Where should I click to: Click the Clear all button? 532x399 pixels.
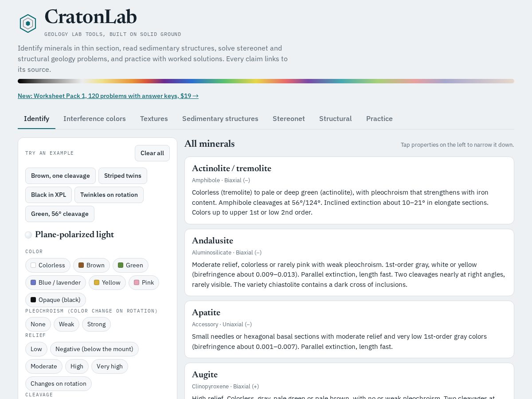[x=152, y=153]
